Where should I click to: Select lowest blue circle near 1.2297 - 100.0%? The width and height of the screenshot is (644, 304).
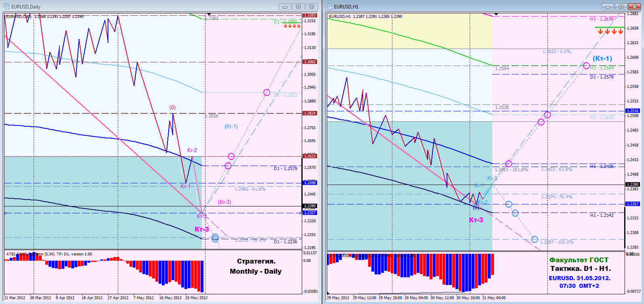point(534,240)
